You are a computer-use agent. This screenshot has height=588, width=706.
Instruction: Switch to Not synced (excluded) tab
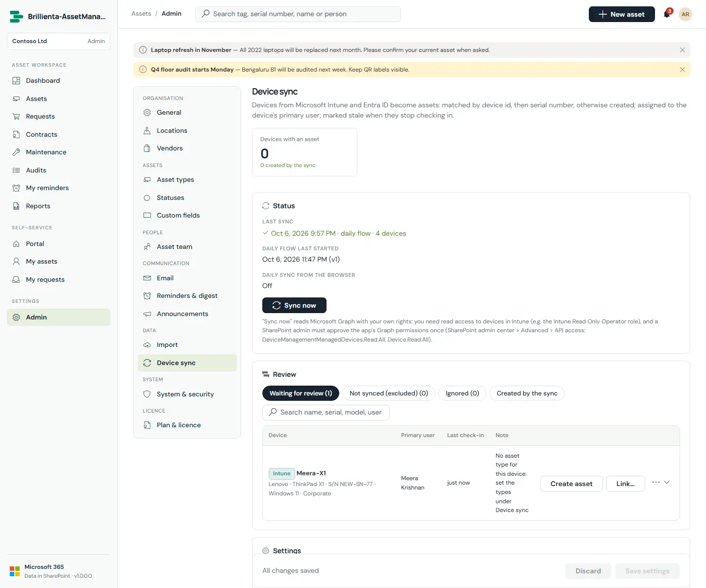[x=389, y=393]
